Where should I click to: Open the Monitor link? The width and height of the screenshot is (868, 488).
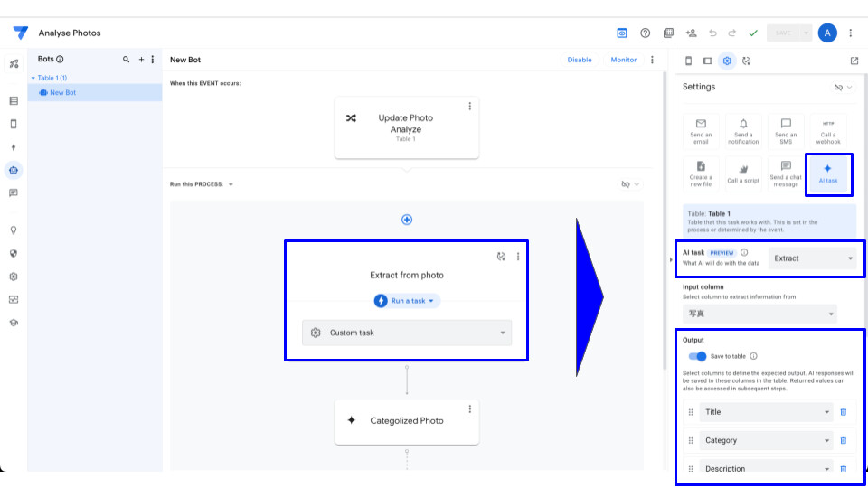click(623, 60)
